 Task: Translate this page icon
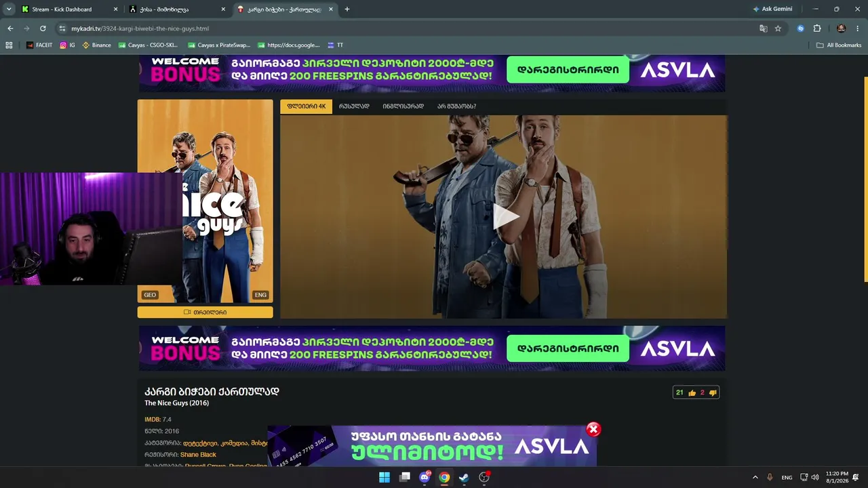[x=764, y=28]
